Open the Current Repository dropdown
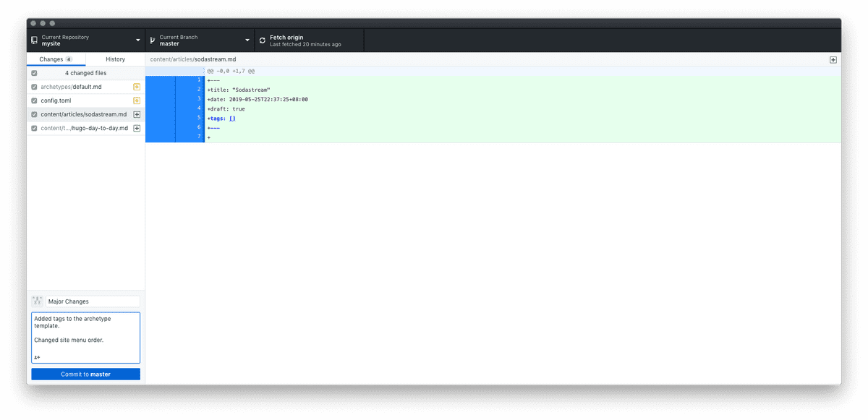Image resolution: width=868 pixels, height=420 pixels. click(x=86, y=40)
